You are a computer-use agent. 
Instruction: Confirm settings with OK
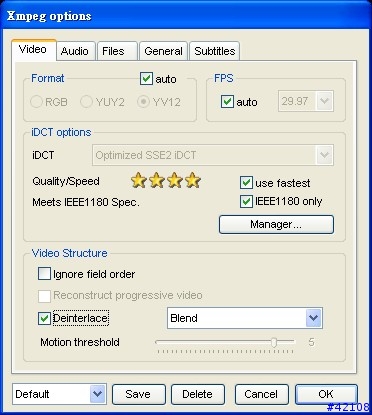tap(326, 394)
